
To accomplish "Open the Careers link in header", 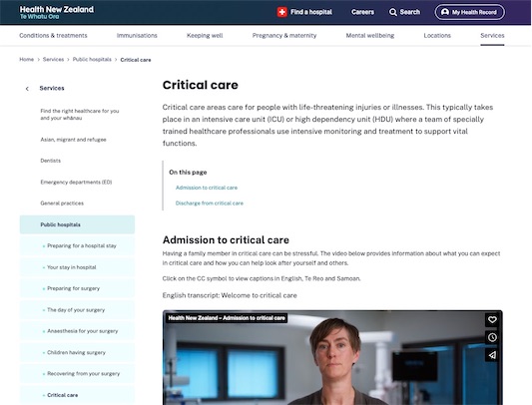I will pyautogui.click(x=362, y=12).
